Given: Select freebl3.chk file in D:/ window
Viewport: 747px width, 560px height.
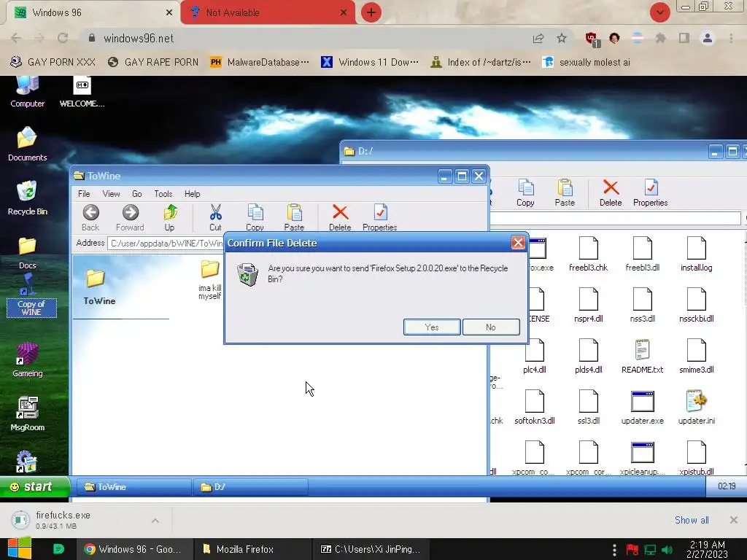Looking at the screenshot, I should click(589, 254).
